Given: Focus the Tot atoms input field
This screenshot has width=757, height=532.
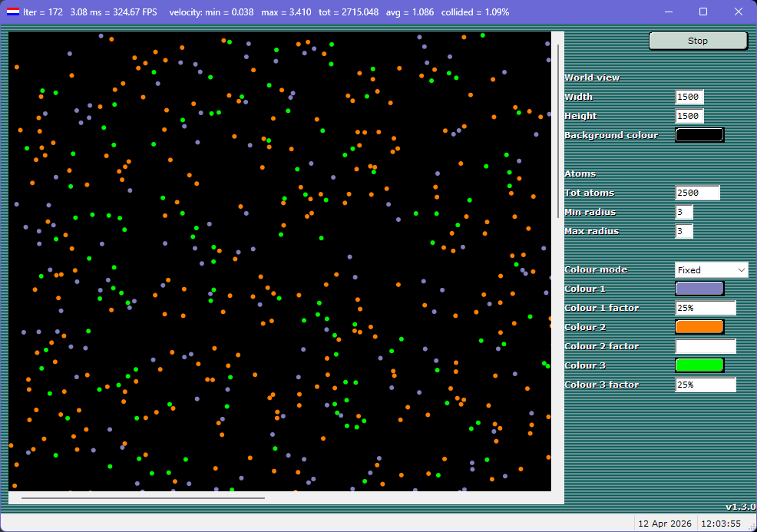Looking at the screenshot, I should point(697,193).
